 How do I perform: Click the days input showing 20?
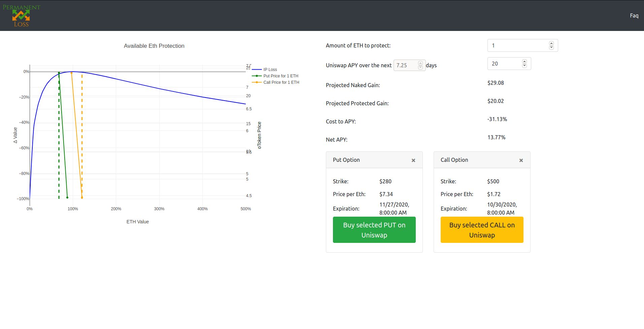pyautogui.click(x=509, y=64)
